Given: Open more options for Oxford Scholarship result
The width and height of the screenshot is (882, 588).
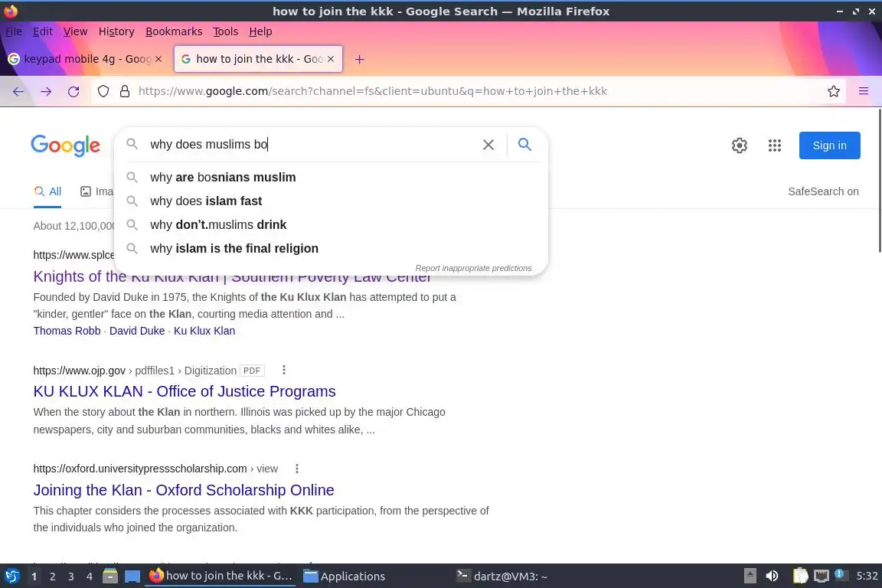Looking at the screenshot, I should (x=297, y=468).
